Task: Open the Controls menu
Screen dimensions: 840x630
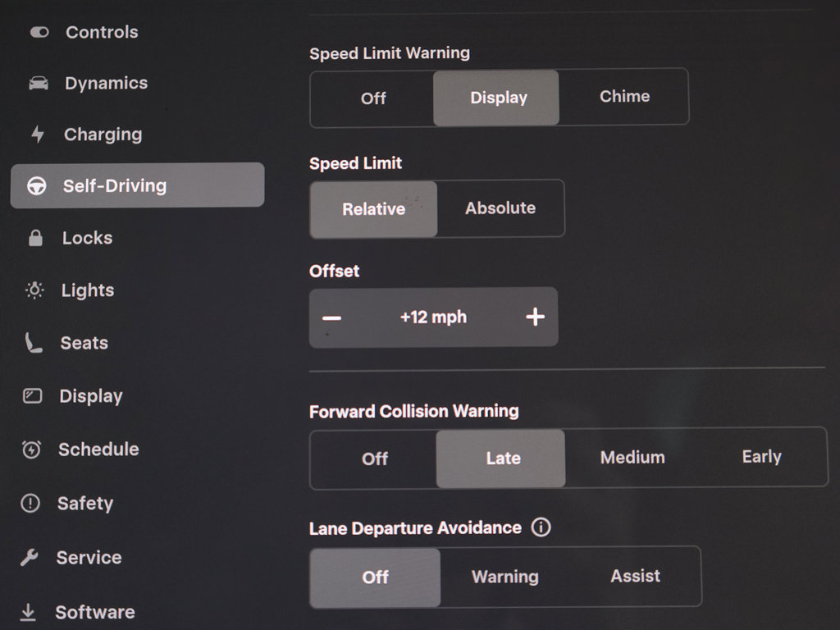Action: [x=102, y=32]
